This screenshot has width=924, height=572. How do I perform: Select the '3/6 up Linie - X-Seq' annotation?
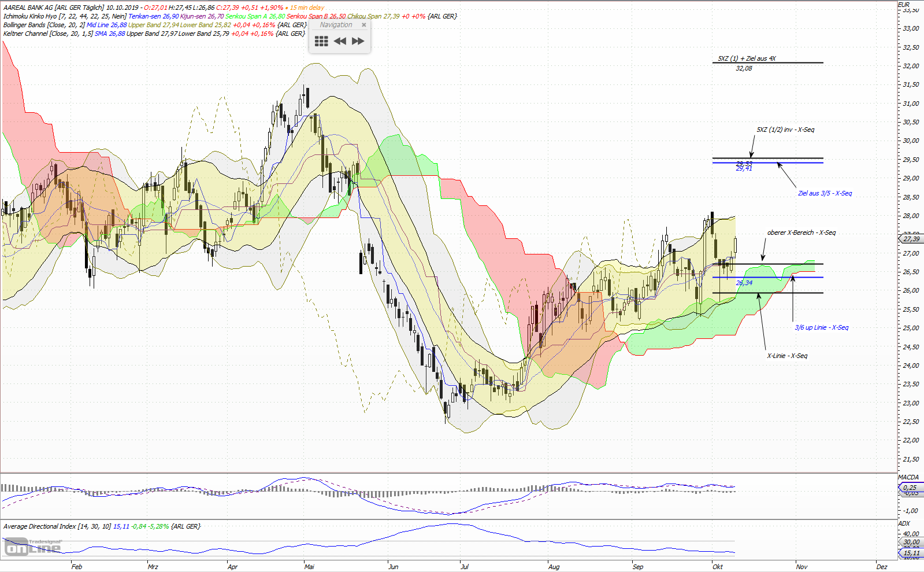coord(821,327)
